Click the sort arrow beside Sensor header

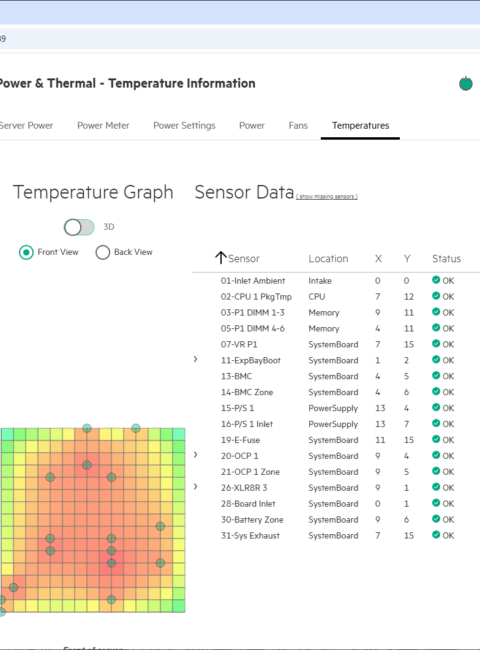click(x=221, y=258)
